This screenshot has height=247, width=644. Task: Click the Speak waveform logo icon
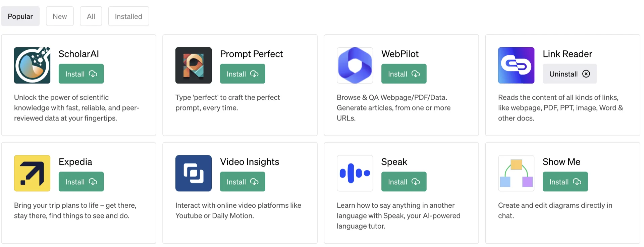[x=355, y=173]
